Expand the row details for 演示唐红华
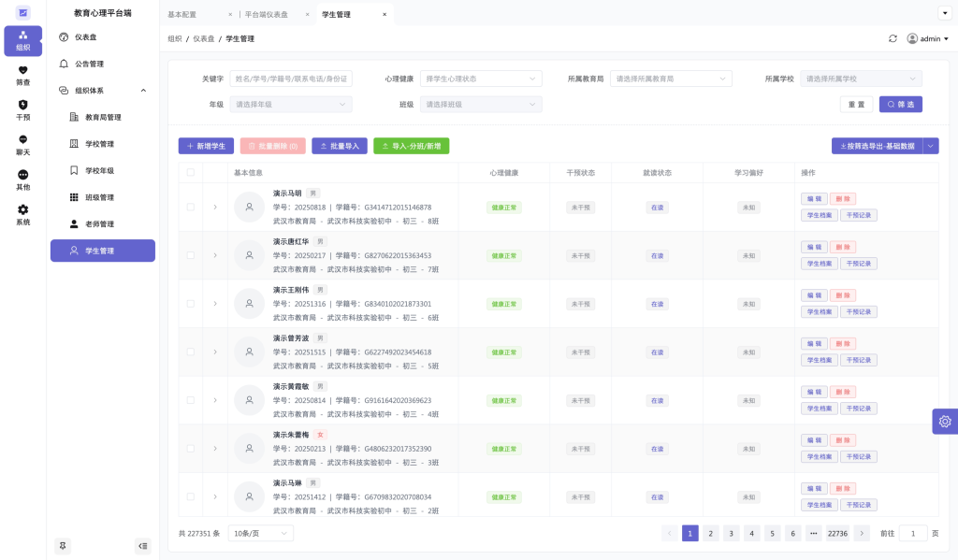The image size is (958, 560). (x=215, y=255)
